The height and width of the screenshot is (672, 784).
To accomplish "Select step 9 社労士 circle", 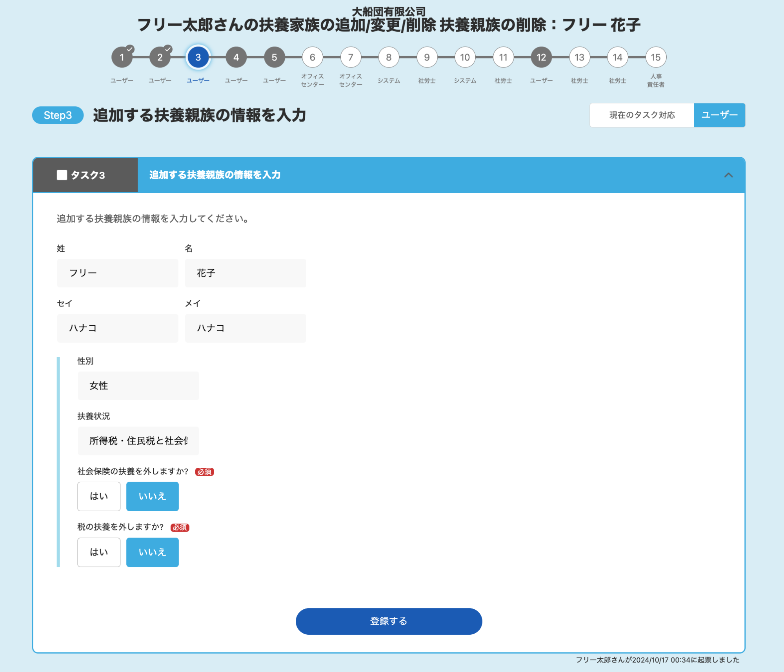I will point(427,57).
